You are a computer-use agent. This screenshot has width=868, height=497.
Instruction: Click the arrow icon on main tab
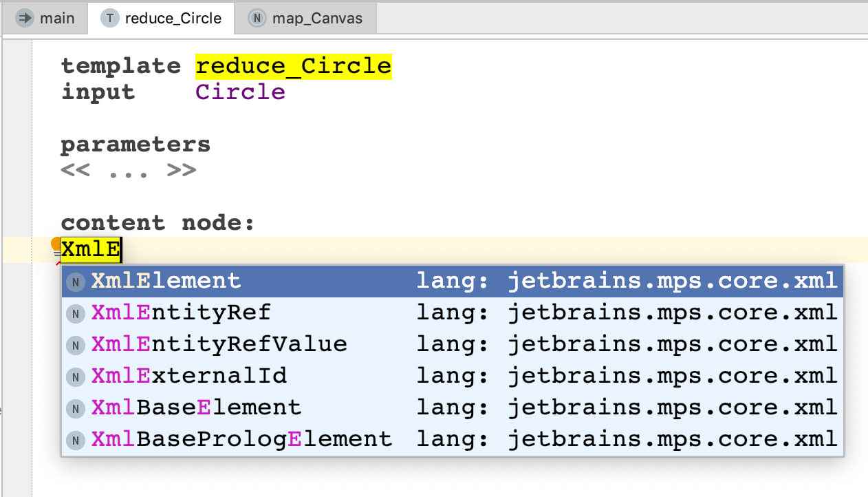click(25, 19)
